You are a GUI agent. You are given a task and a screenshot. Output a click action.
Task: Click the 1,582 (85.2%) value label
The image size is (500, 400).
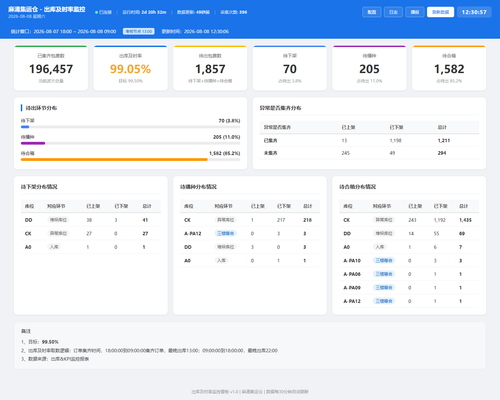click(x=225, y=153)
